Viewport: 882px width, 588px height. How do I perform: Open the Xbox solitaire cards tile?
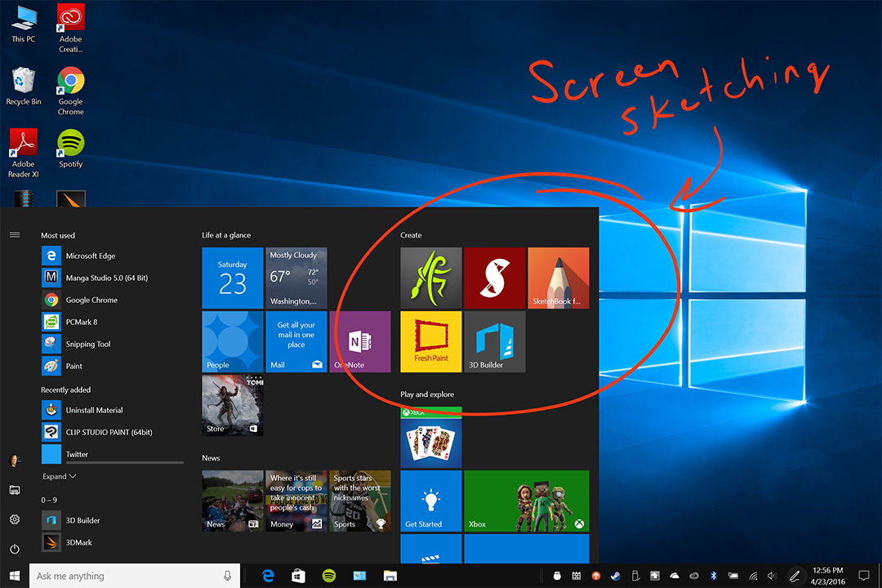pos(431,437)
